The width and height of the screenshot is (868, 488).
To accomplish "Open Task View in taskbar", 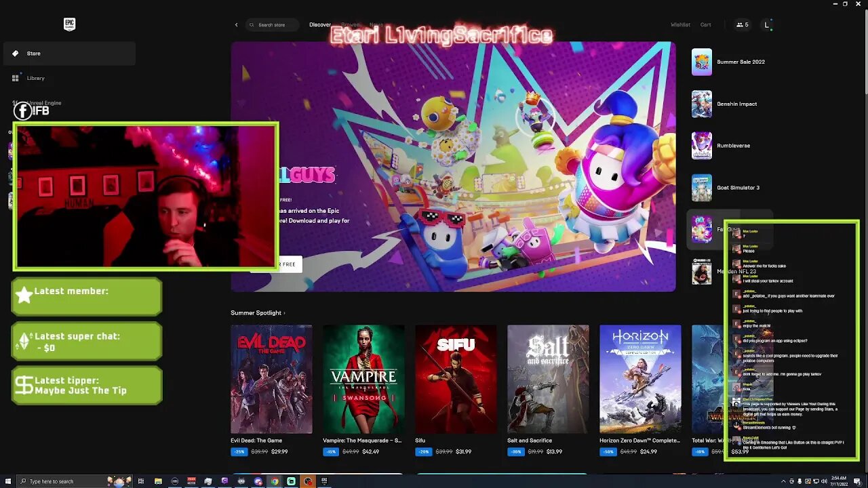I will (x=142, y=481).
